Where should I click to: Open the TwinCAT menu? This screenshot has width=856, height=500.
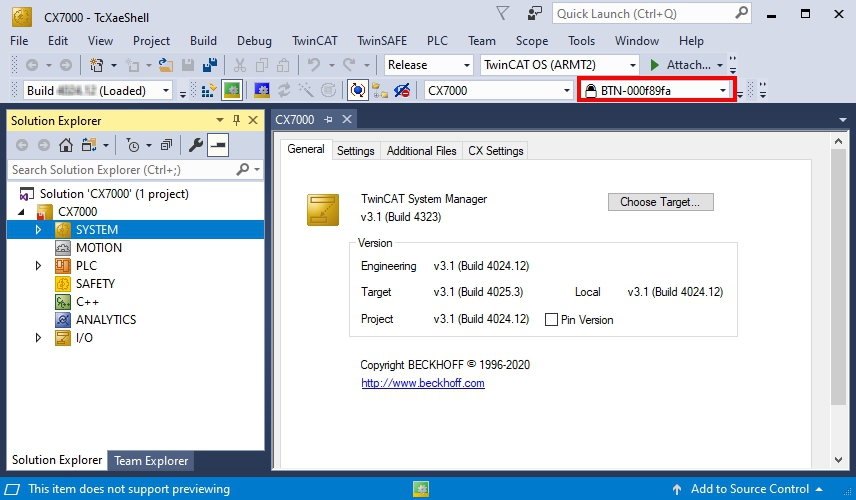tap(314, 41)
